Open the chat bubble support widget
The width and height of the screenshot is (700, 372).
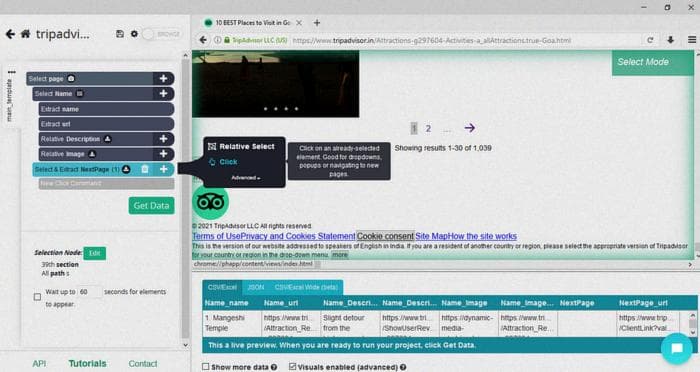pos(677,348)
